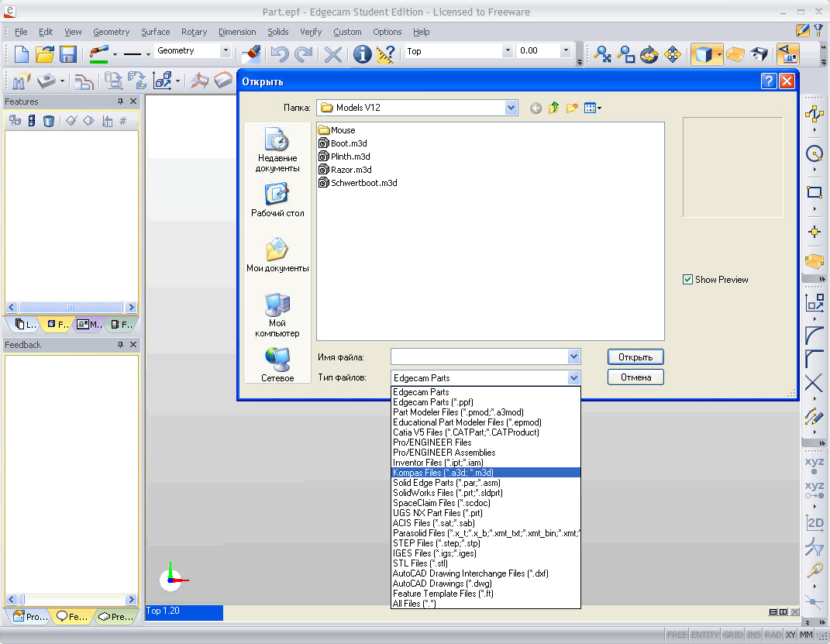
Task: Click the Delete X toolbar icon
Action: click(333, 54)
